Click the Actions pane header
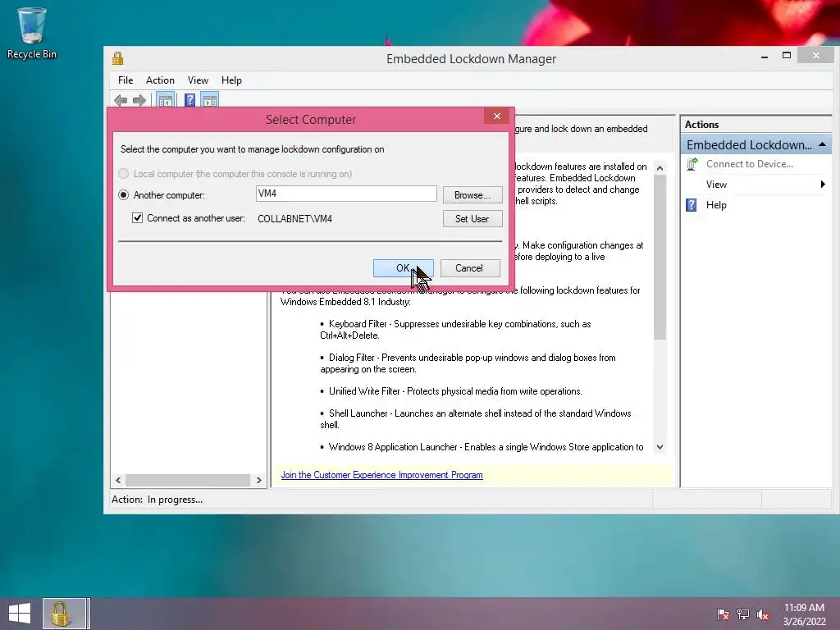840x630 pixels. 756,125
